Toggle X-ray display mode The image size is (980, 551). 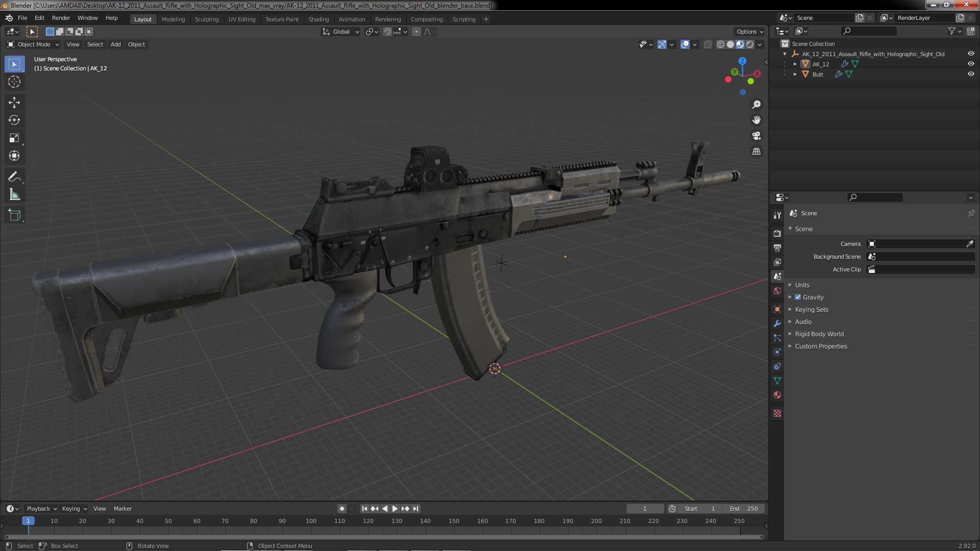707,44
